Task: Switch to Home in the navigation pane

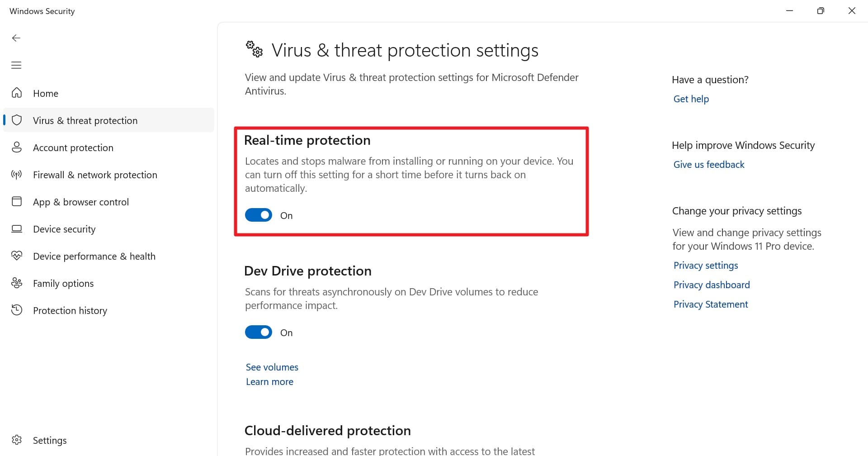Action: 45,93
